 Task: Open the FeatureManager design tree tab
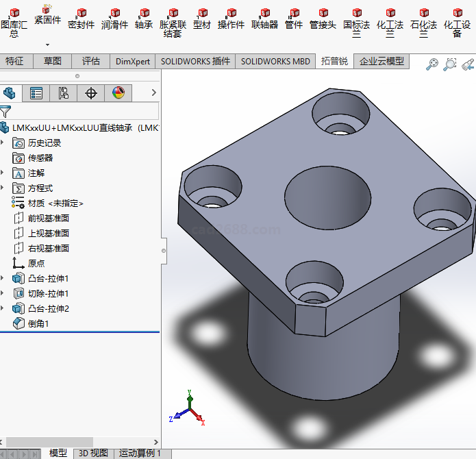point(10,93)
